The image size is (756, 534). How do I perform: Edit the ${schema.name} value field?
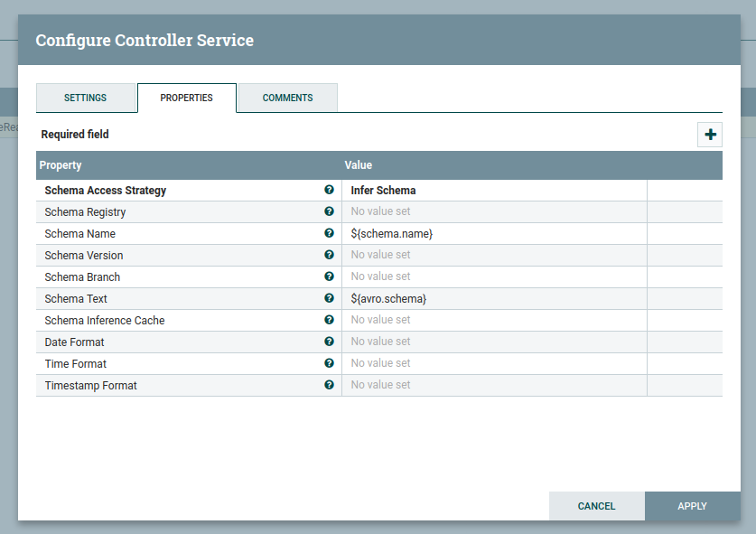click(493, 234)
